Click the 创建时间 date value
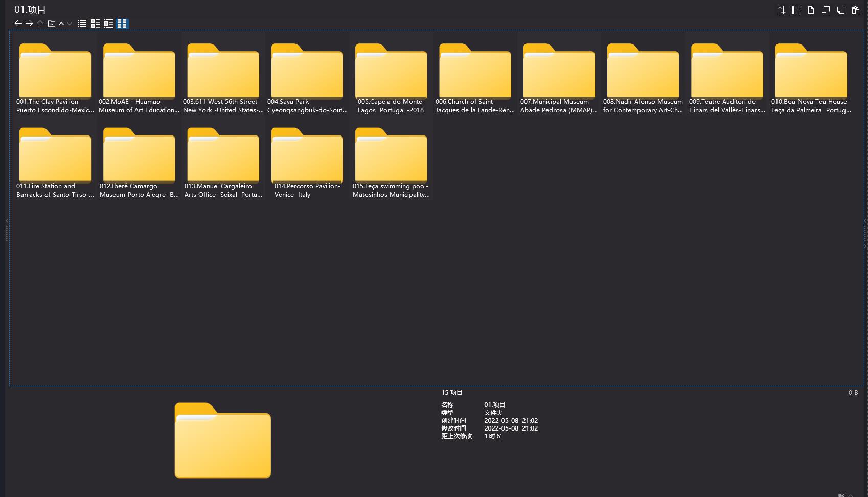Viewport: 868px width, 497px height. (x=511, y=421)
